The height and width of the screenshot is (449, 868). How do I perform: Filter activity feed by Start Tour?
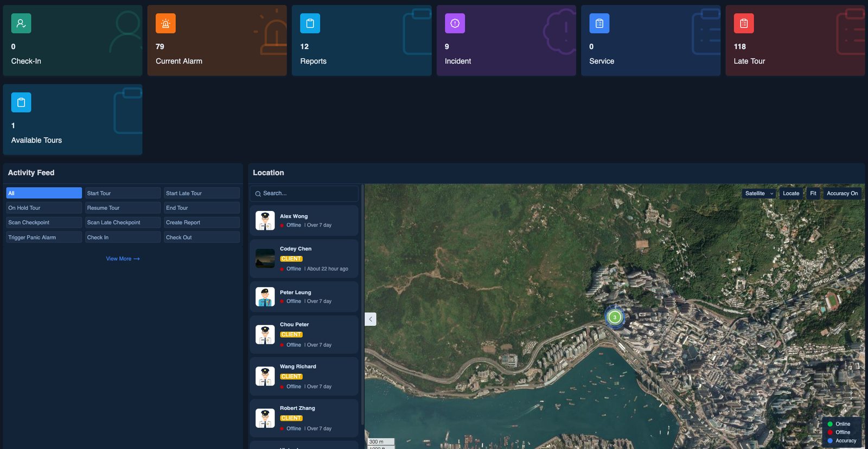click(123, 193)
